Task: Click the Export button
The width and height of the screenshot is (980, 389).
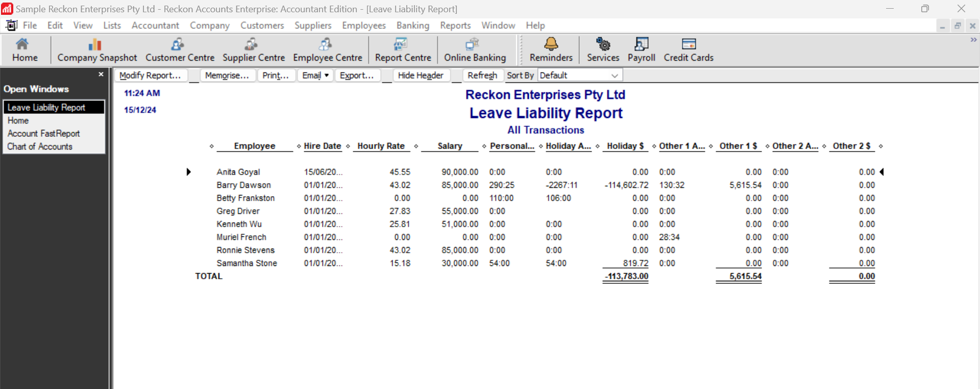Action: point(357,76)
